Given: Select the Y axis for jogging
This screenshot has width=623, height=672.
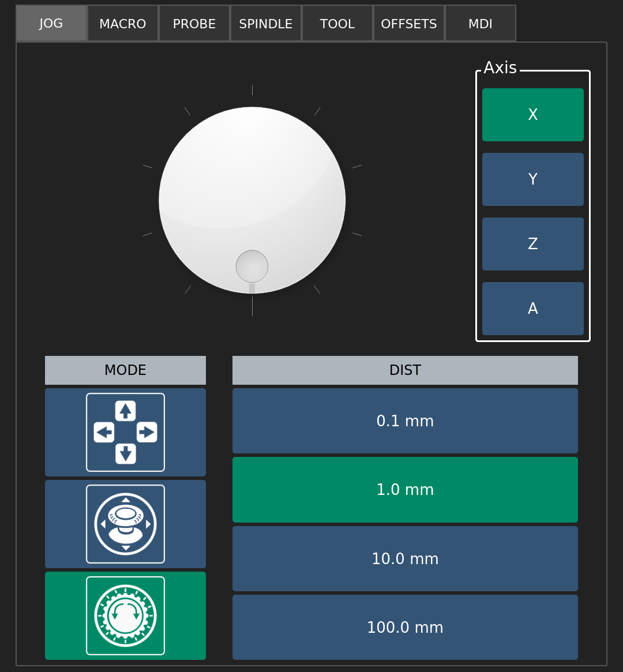Looking at the screenshot, I should coord(532,179).
